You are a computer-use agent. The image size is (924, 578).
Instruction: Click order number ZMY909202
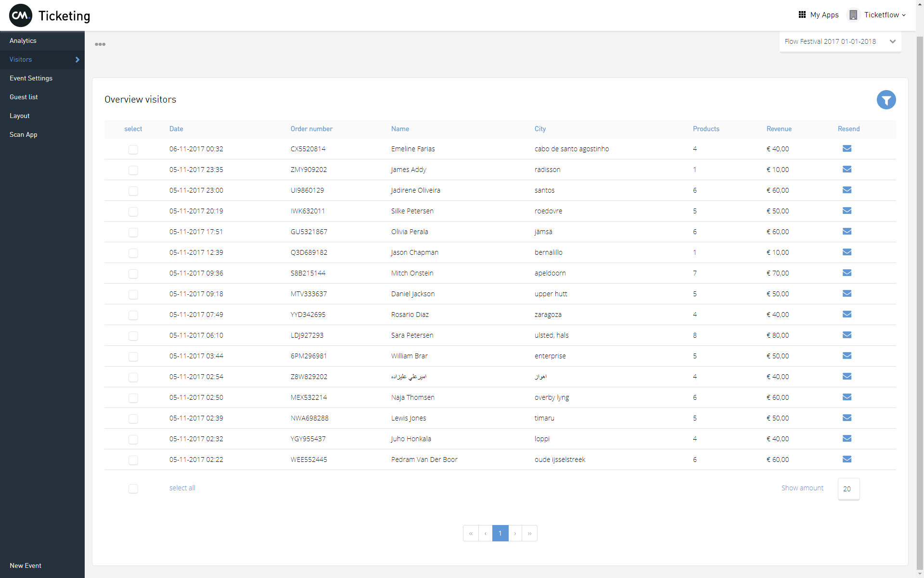308,170
